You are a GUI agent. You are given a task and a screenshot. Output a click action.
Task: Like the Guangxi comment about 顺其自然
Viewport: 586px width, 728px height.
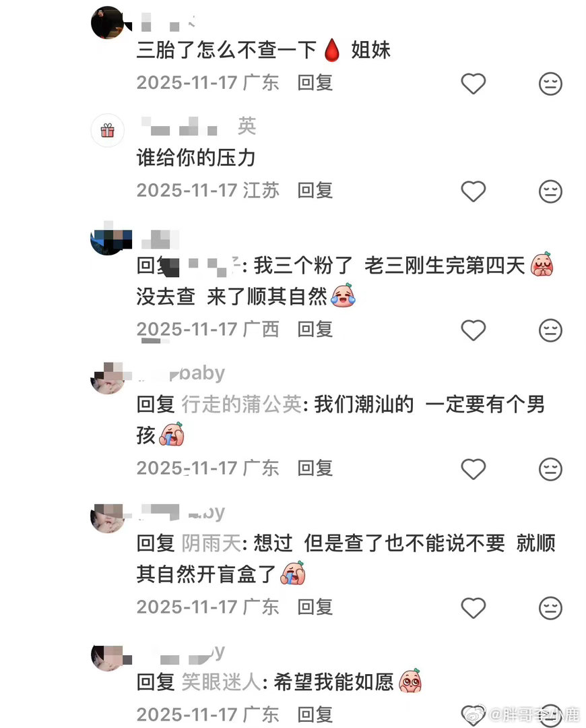(473, 330)
